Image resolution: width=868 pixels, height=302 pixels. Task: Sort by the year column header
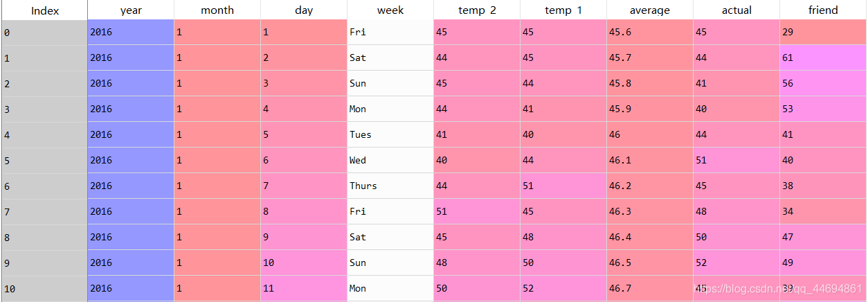coord(131,10)
